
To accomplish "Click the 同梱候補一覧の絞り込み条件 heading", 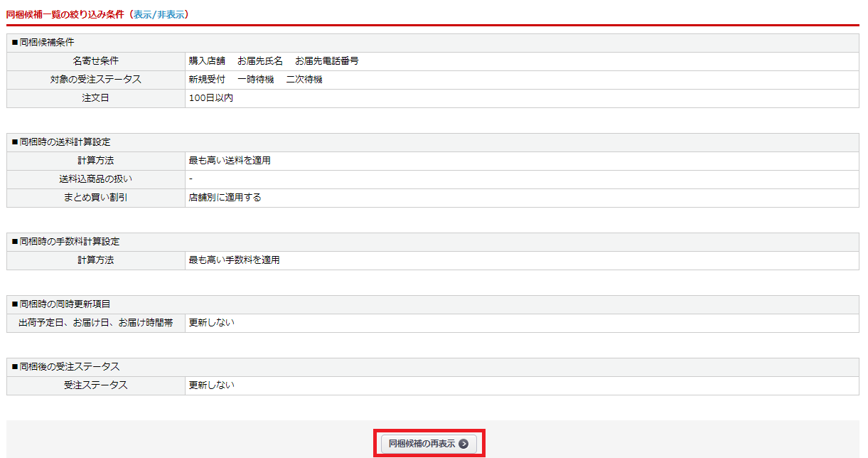I will (x=65, y=14).
